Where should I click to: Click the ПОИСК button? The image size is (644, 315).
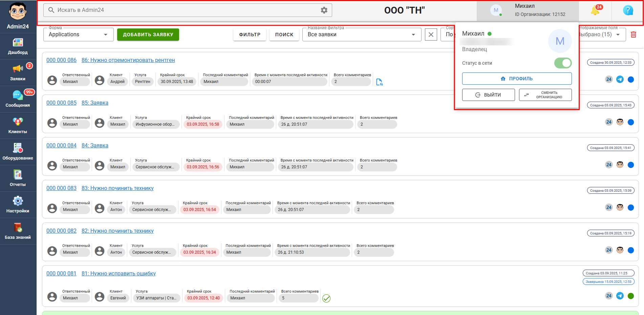[284, 35]
